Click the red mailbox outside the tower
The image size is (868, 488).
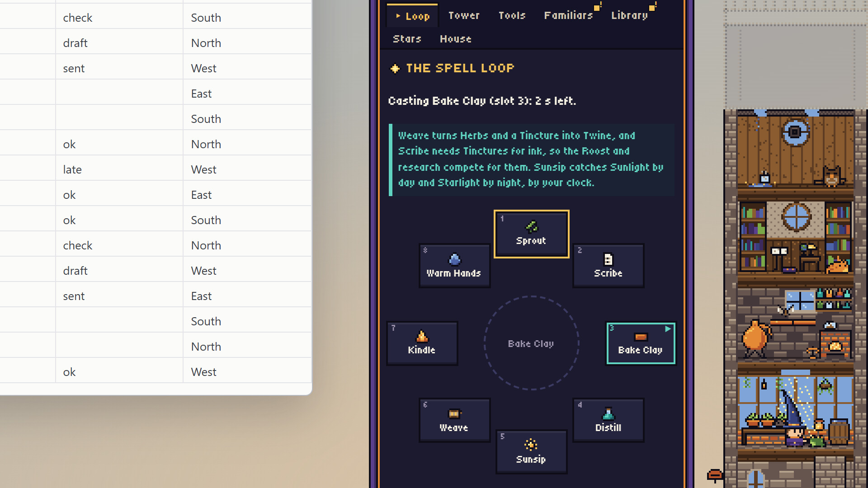(x=715, y=475)
